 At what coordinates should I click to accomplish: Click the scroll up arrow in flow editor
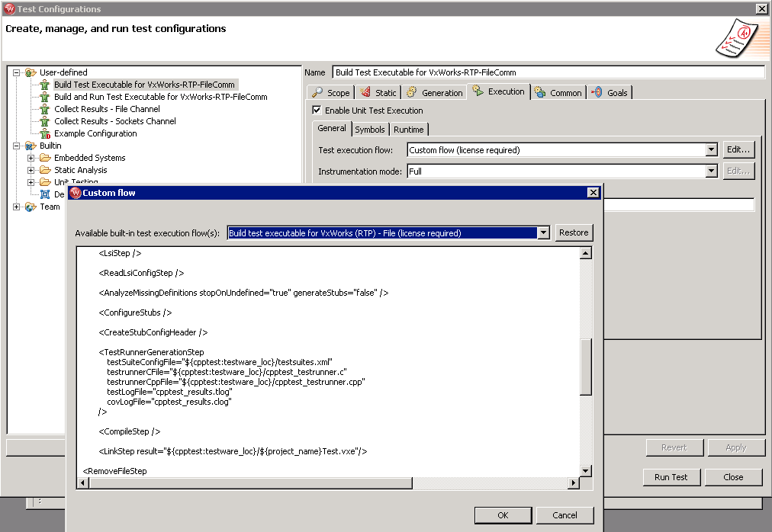585,253
